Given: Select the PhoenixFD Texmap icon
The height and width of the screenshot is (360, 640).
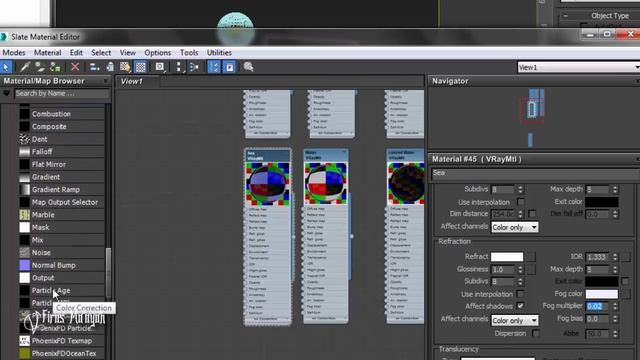Looking at the screenshot, I should click(x=24, y=340).
